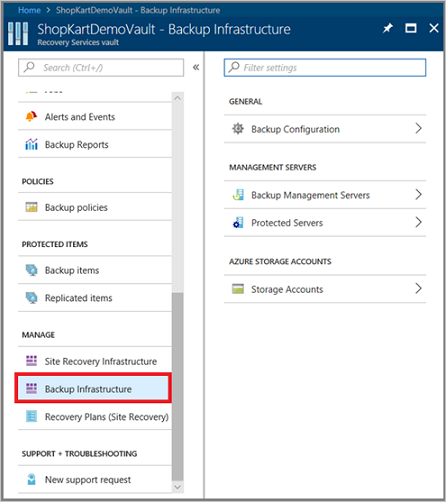Click the Search (Ctrl+/) input field
Image resolution: width=446 pixels, height=502 pixels.
pyautogui.click(x=101, y=68)
